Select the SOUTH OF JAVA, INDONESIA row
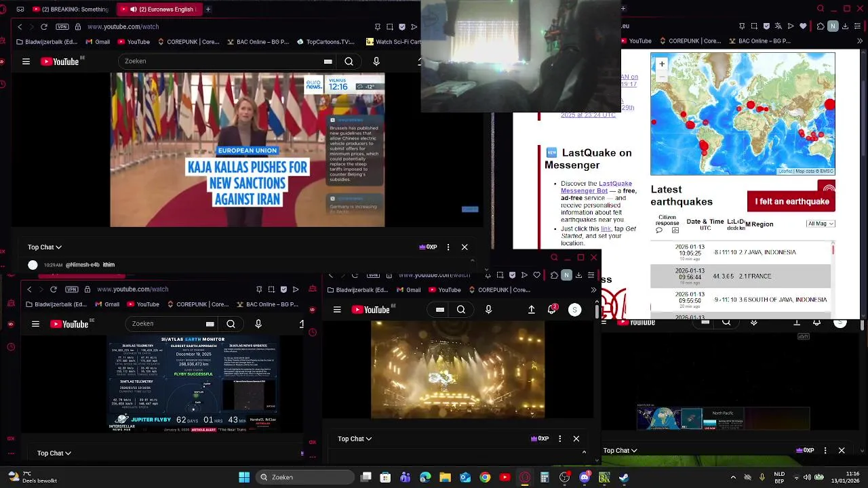868x488 pixels. pos(741,300)
